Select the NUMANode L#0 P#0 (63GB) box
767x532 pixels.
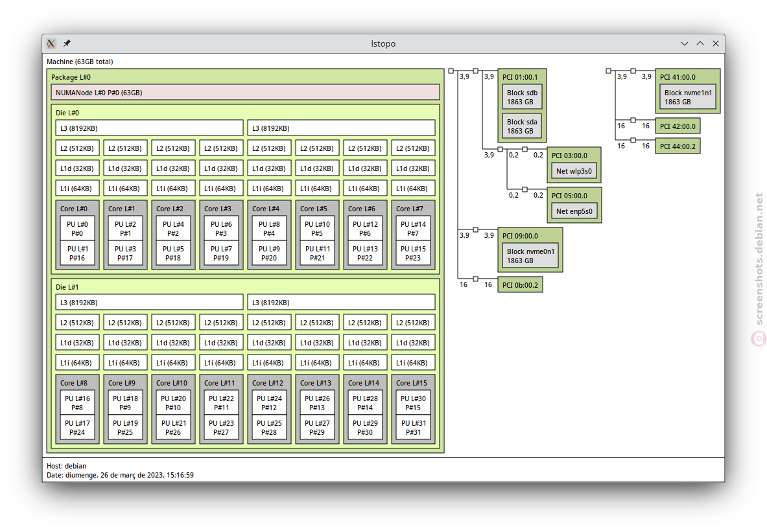[x=245, y=93]
